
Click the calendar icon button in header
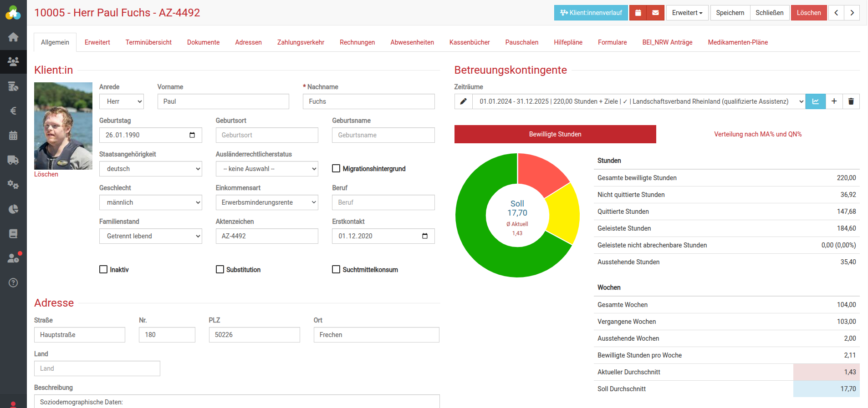click(638, 13)
